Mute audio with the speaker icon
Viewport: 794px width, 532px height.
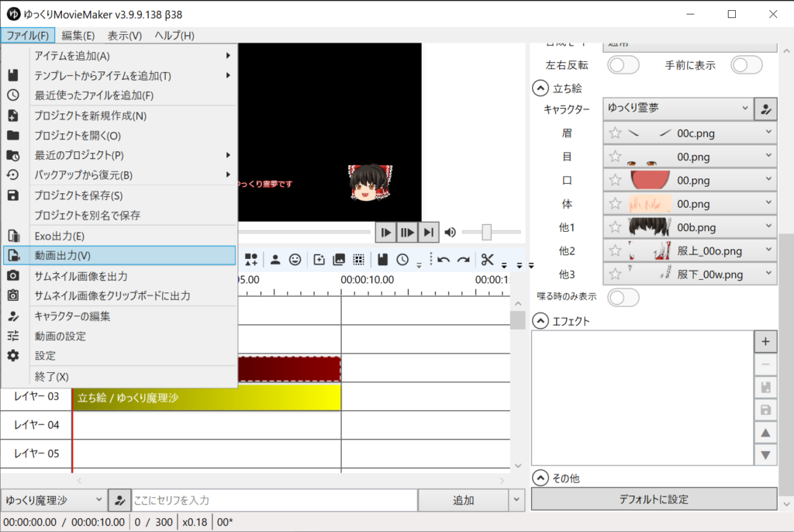pos(451,233)
